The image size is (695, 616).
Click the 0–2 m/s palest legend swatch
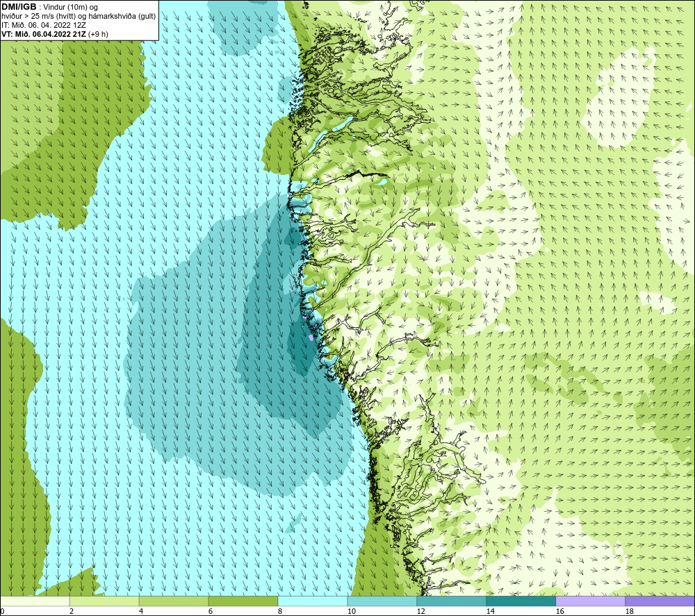pyautogui.click(x=35, y=601)
